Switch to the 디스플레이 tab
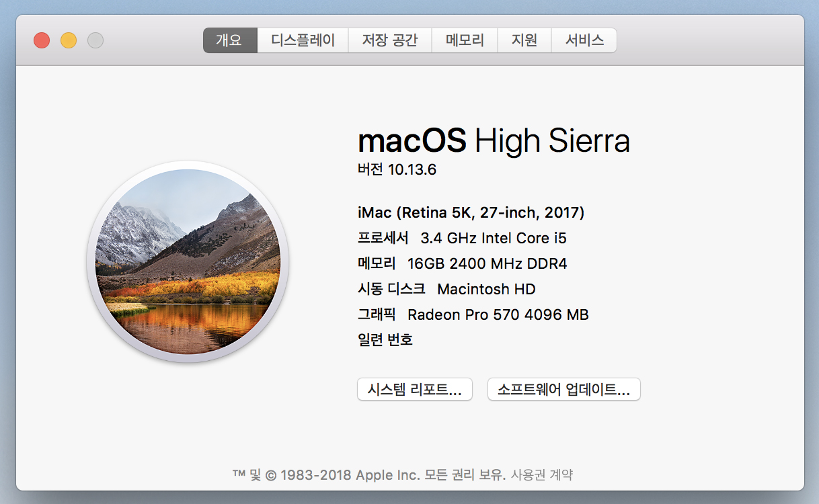Viewport: 819px width, 504px height. tap(303, 40)
